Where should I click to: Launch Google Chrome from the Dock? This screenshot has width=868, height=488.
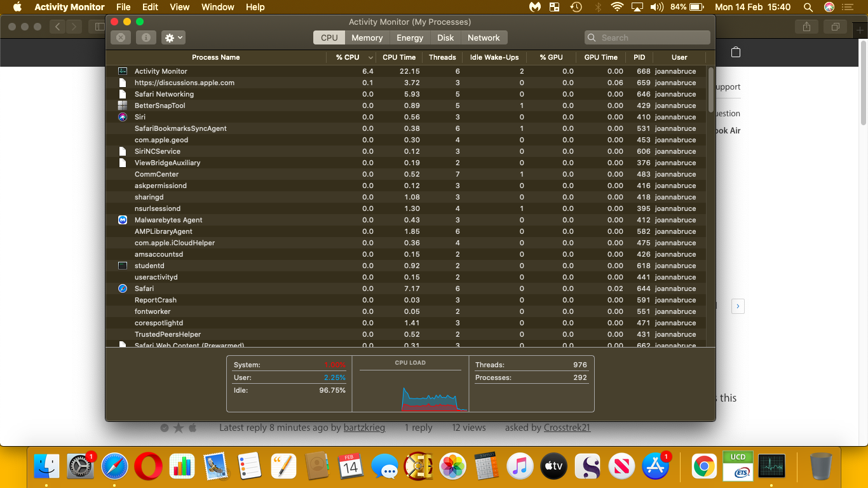click(704, 467)
